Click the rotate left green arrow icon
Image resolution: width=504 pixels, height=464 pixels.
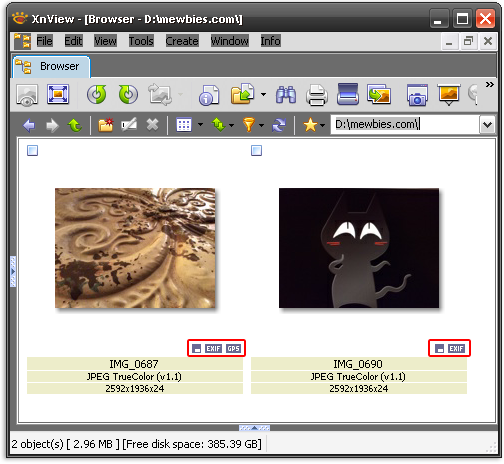click(97, 95)
